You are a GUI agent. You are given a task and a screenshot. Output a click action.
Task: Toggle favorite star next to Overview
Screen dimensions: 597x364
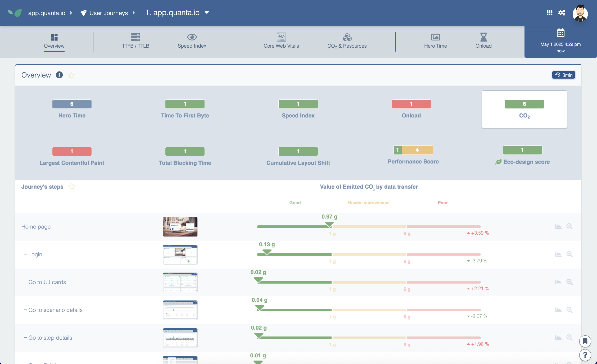[71, 75]
